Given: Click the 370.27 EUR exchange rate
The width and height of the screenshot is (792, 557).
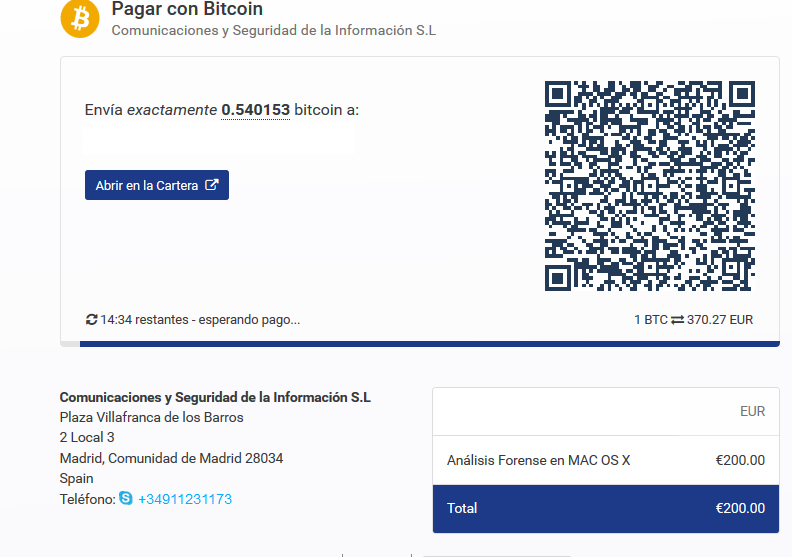Looking at the screenshot, I should (x=720, y=320).
